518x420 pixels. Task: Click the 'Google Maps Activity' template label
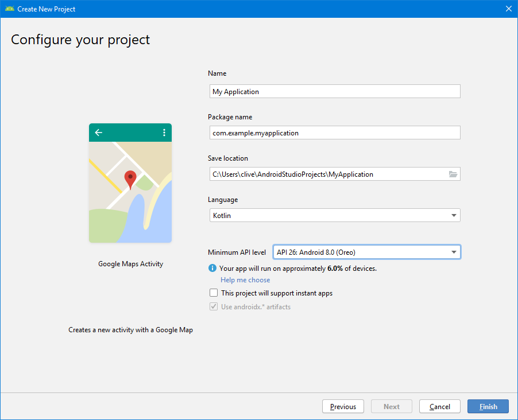click(131, 264)
